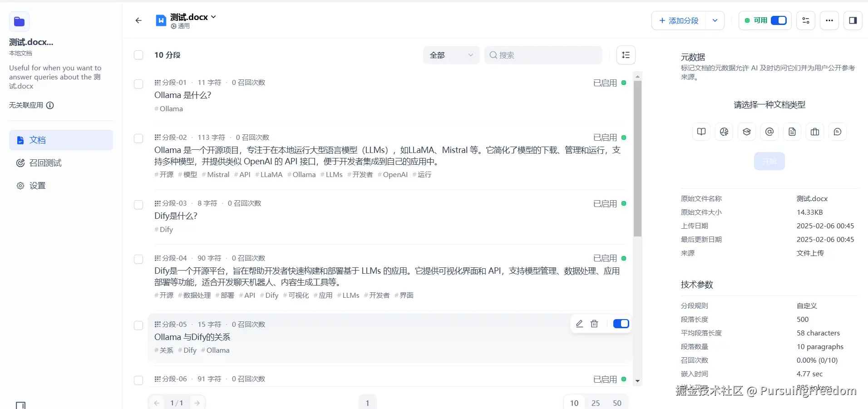Click the 已启用 status of 分段-01
Viewport: 868px width, 409px height.
pos(610,83)
